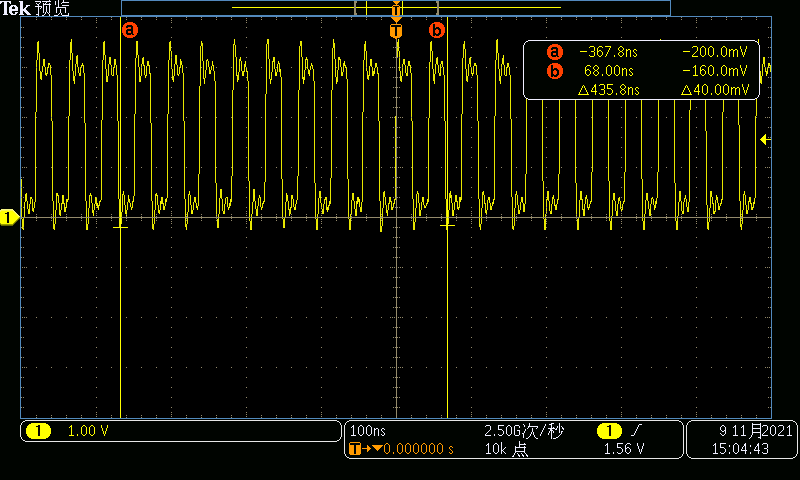Click the 1.00 V vertical scale readout
The height and width of the screenshot is (480, 800).
coord(88,431)
